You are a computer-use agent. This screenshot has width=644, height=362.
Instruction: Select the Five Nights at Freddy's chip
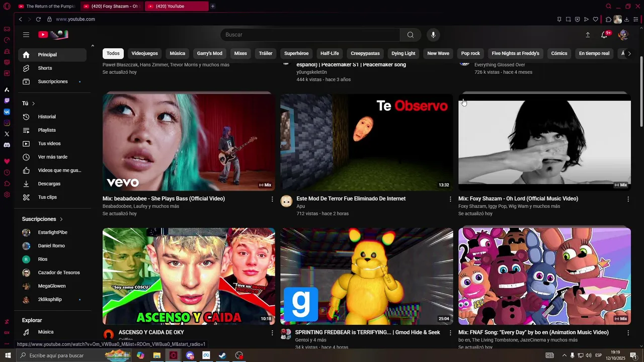tap(515, 53)
